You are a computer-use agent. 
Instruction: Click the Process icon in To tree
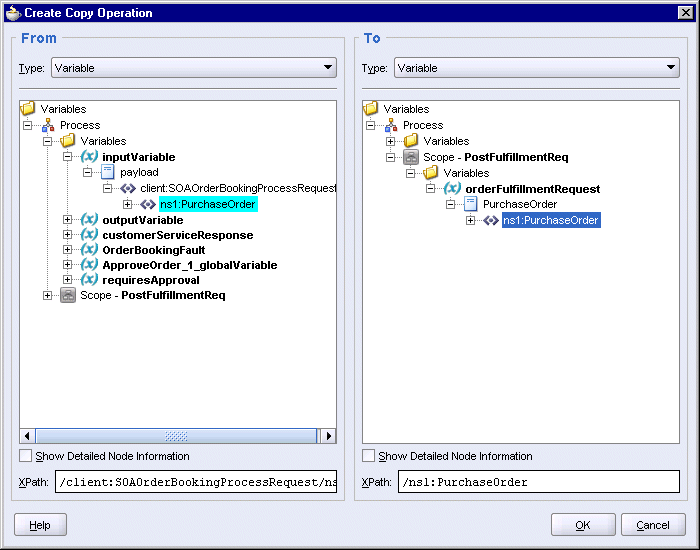tap(391, 125)
